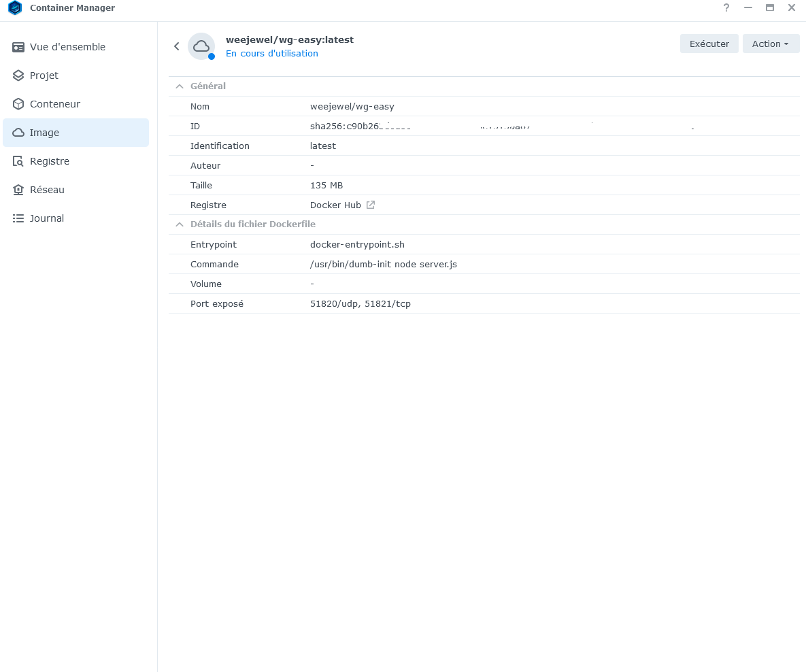
Task: Go back using the left arrow
Action: click(x=176, y=46)
